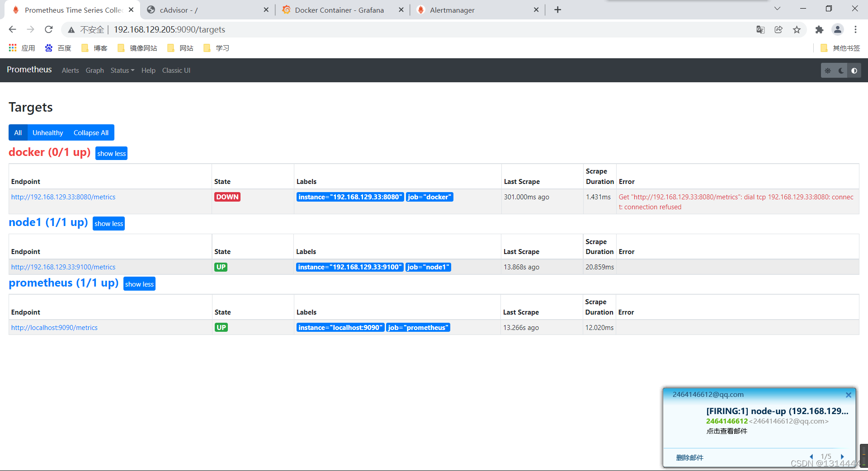
Task: Click 点击查看邮件 to view the email
Action: click(727, 431)
